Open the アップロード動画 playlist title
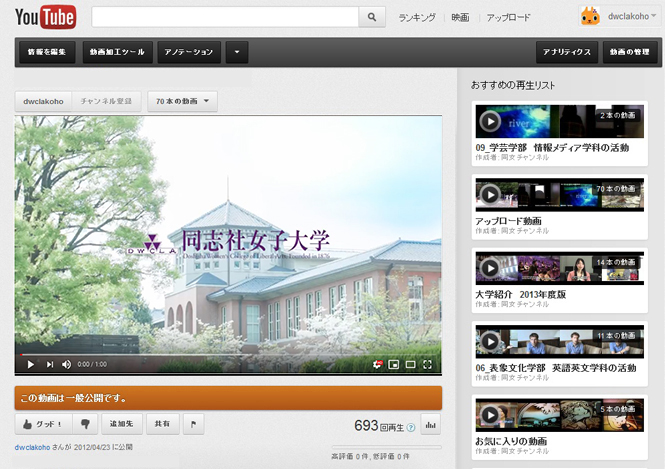Viewport: 665px width, 469px height. click(508, 221)
